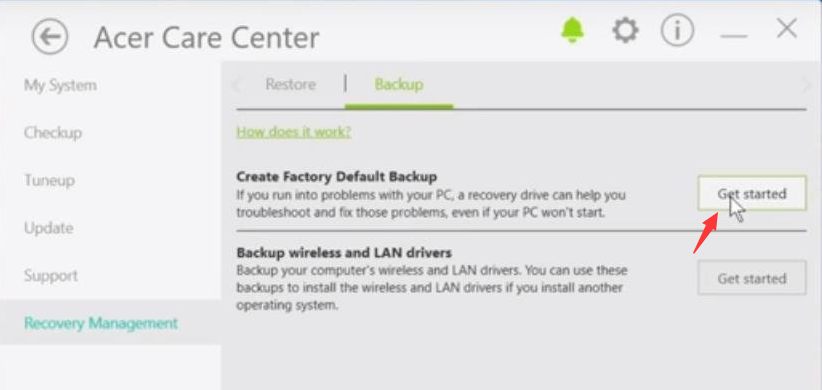Click the 'Acer Care Center' title text
Viewport: 822px width, 390px height.
tap(207, 38)
